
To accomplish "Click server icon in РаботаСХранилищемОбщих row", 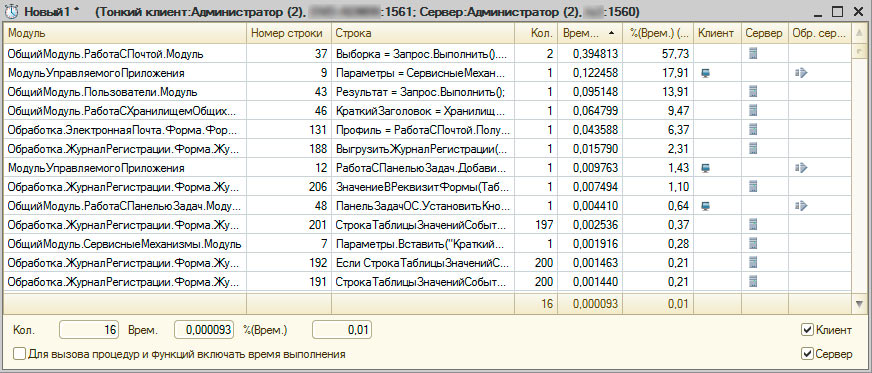I will (754, 111).
